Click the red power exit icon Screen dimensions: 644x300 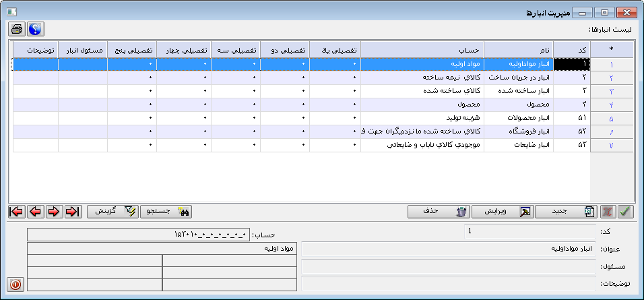click(x=15, y=284)
